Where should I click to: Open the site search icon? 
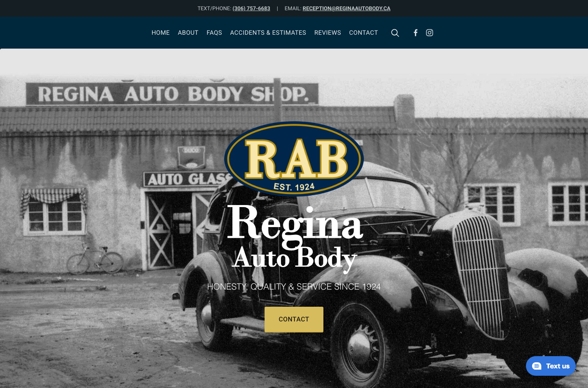[x=395, y=33]
